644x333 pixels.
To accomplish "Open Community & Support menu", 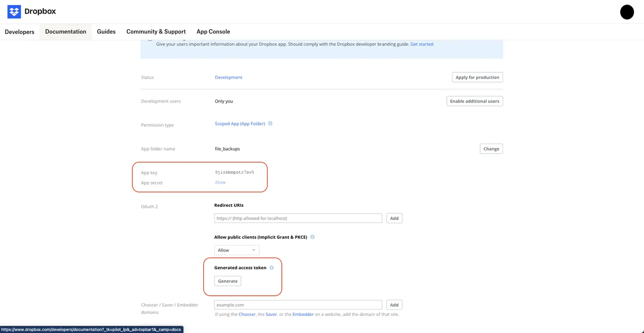I will click(x=156, y=31).
